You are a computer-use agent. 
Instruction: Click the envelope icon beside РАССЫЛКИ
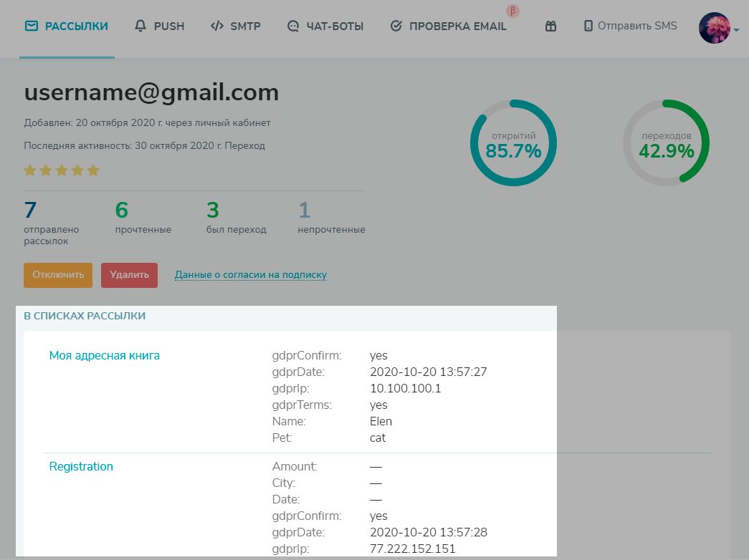tap(31, 26)
